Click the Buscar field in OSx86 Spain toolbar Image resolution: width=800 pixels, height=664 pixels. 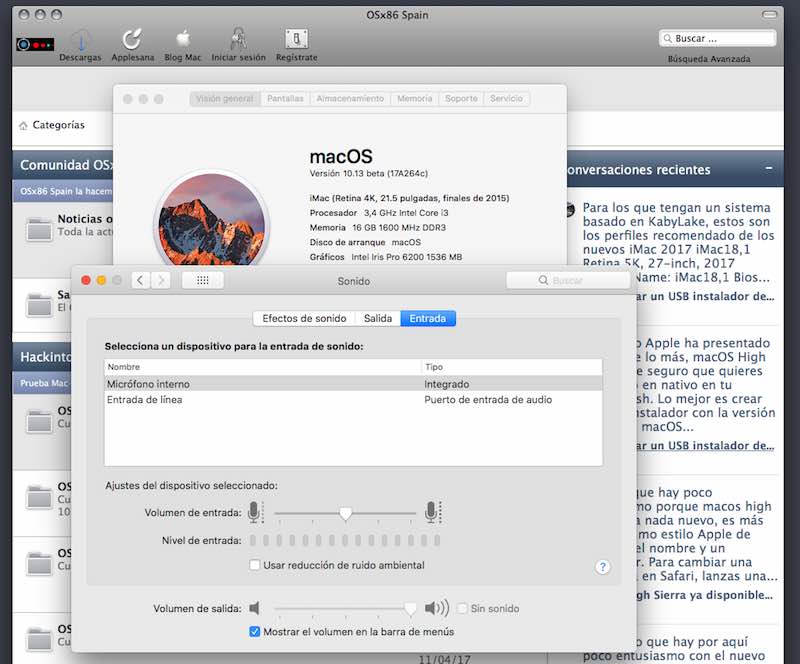tap(717, 38)
